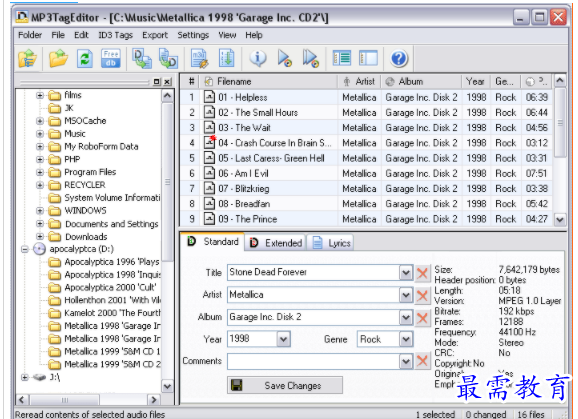Image resolution: width=578 pixels, height=419 pixels.
Task: Click the list view layout icon
Action: pos(341,58)
